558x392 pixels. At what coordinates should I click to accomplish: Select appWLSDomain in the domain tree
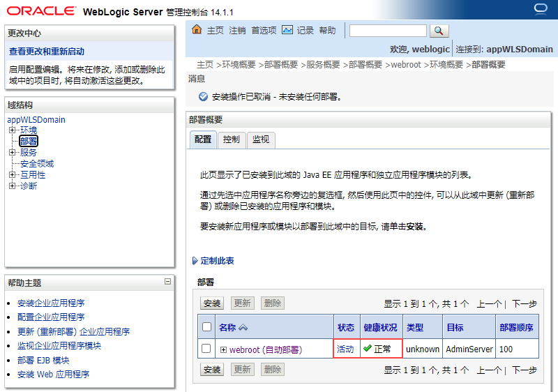coord(36,119)
